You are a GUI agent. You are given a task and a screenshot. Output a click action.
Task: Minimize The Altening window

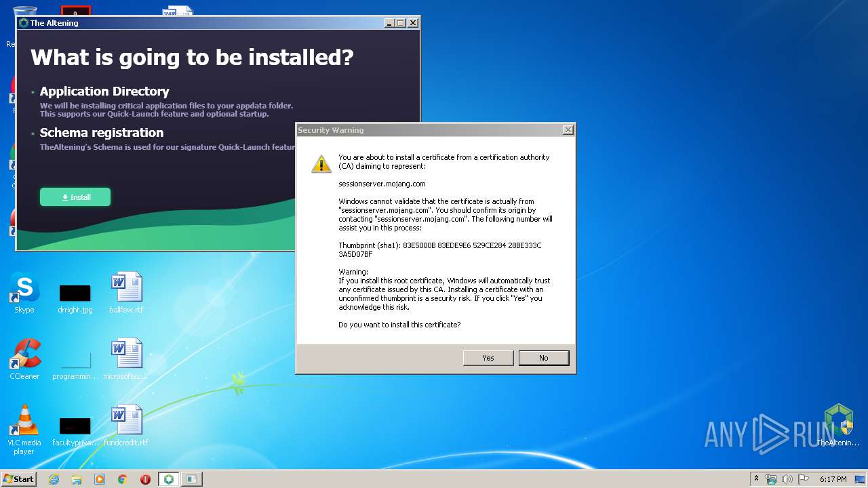389,23
